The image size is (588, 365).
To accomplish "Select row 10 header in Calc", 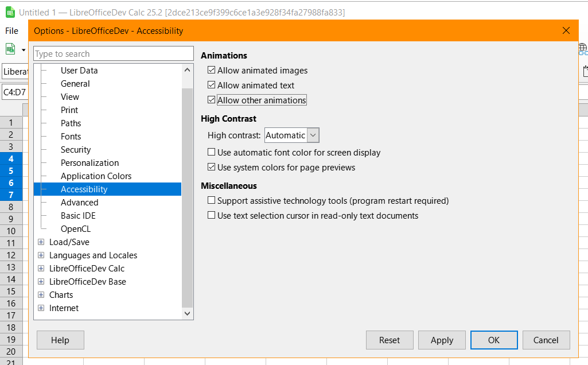I will (11, 231).
